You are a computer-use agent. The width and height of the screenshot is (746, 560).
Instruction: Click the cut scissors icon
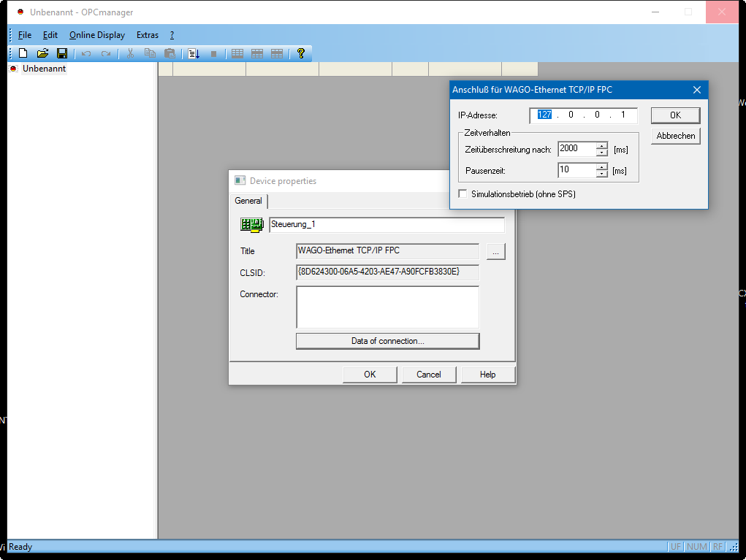130,53
